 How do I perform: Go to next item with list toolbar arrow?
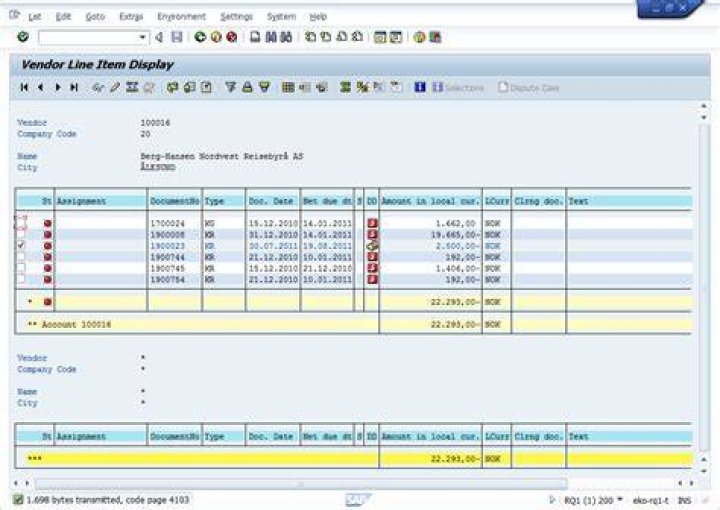[57, 87]
